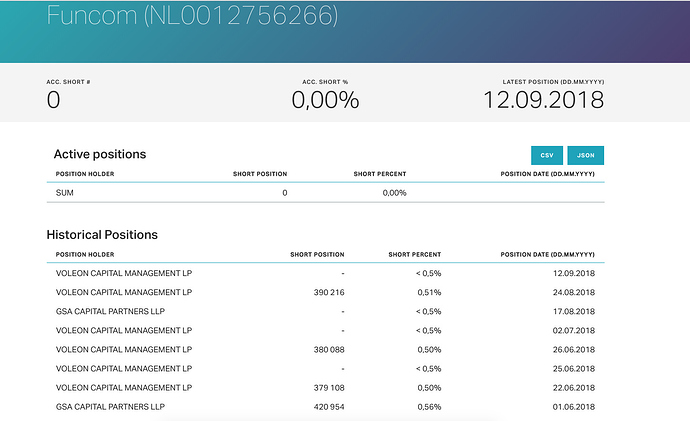Click SHORT PERCENT header in Active positions

point(380,174)
